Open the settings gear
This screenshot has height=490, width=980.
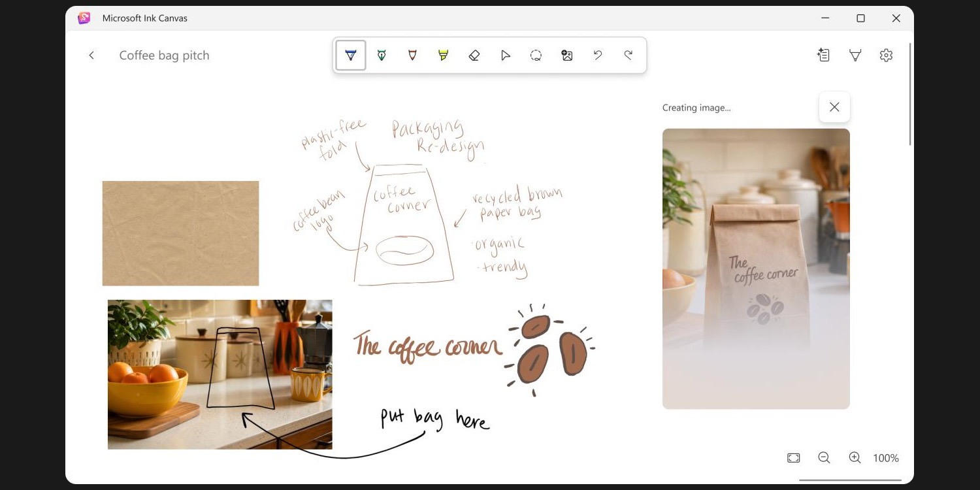886,56
